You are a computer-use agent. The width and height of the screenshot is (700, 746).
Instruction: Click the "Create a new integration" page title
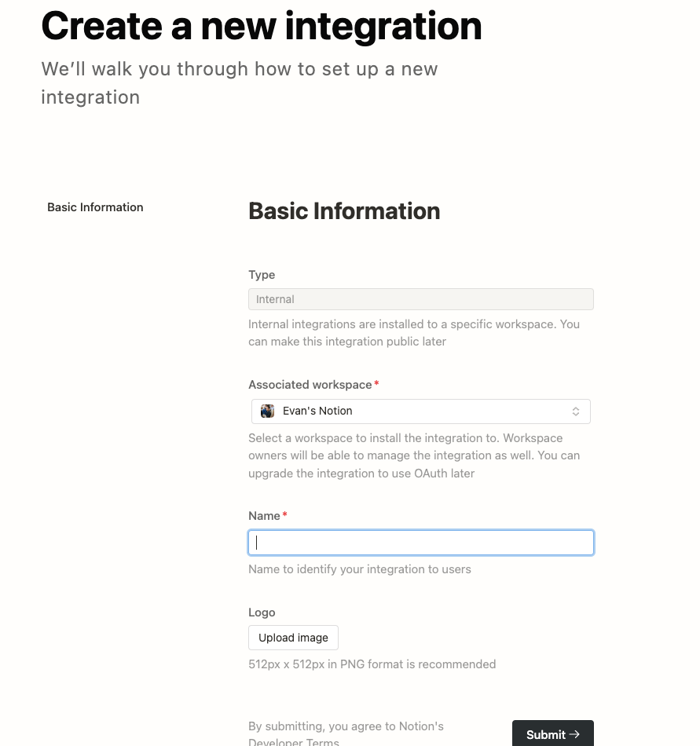(262, 26)
